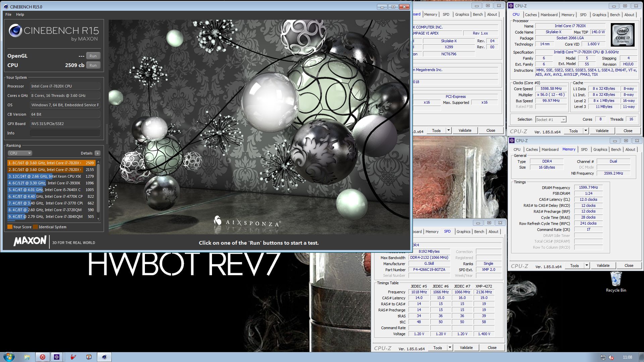The image size is (644, 362).
Task: Switch to CPU-Z purple chip taskbar icon
Action: coord(57,357)
